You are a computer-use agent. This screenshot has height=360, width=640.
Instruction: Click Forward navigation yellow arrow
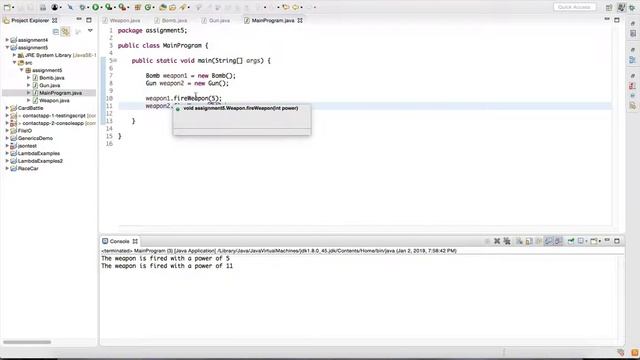[295, 7]
